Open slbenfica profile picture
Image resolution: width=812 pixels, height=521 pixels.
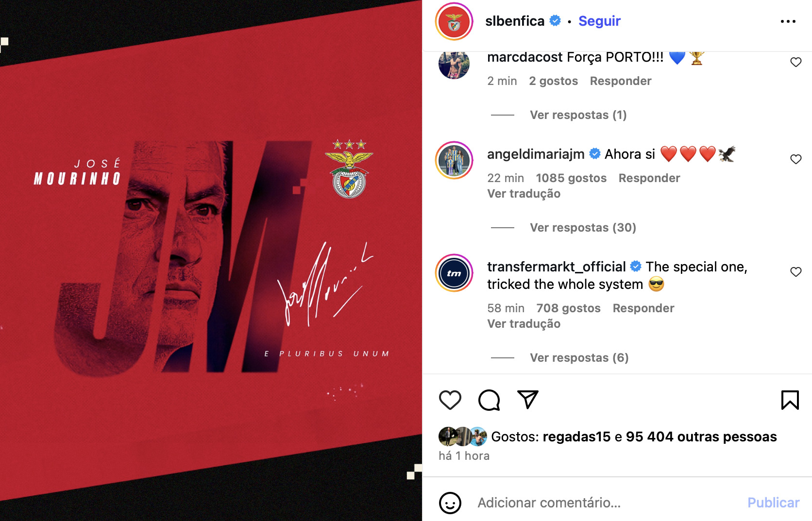tap(454, 22)
